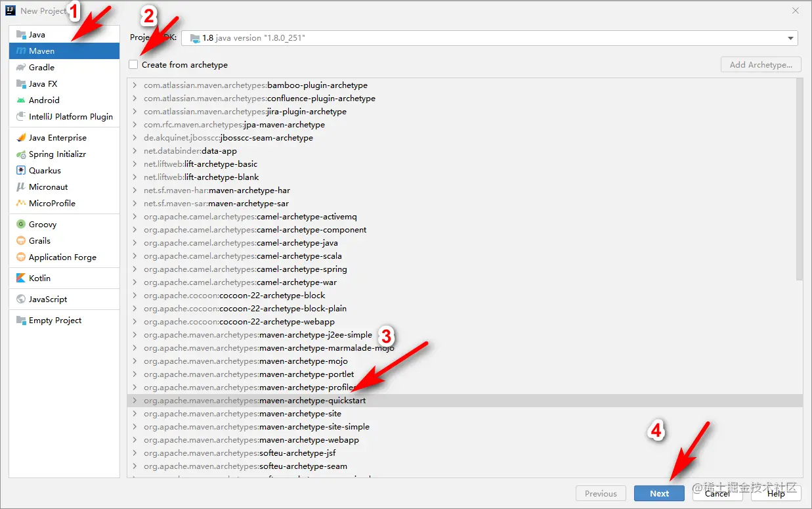Viewport: 812px width, 509px height.
Task: Click the Add Archetype button
Action: [761, 65]
